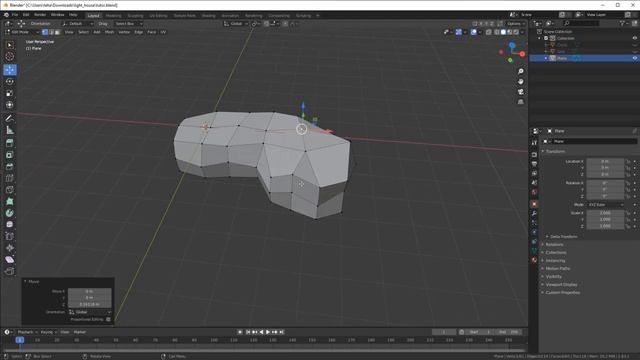Select the Select Box tool

(x=10, y=45)
